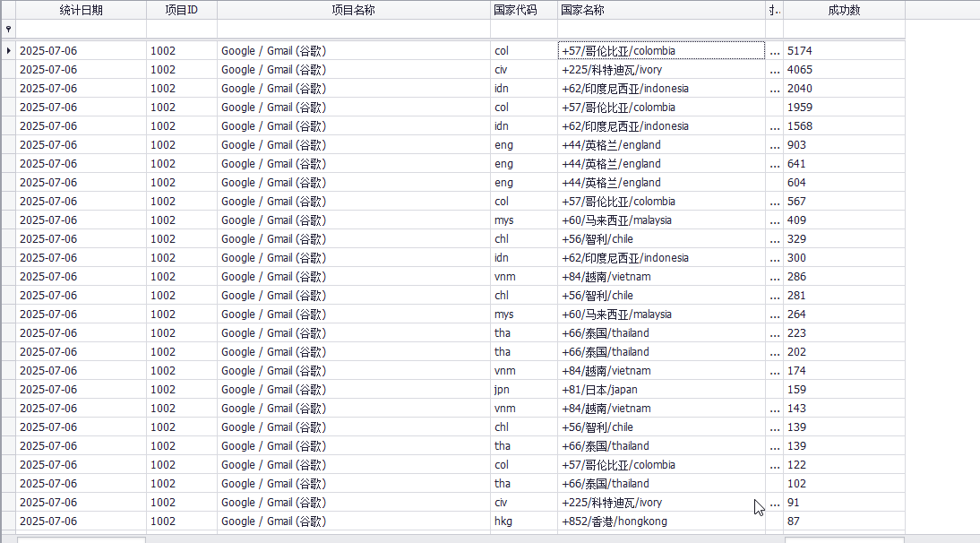
Task: Select country code civ in the 91 row
Action: [524, 503]
